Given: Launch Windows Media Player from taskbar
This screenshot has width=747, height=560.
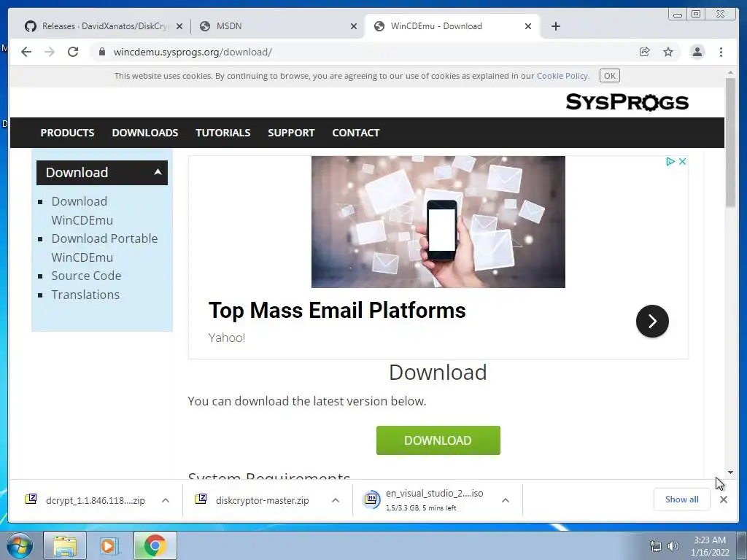Looking at the screenshot, I should point(109,545).
